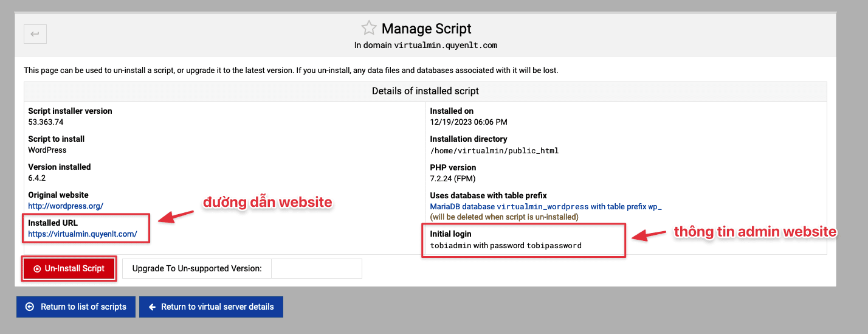Click the back arrow button

(x=35, y=34)
